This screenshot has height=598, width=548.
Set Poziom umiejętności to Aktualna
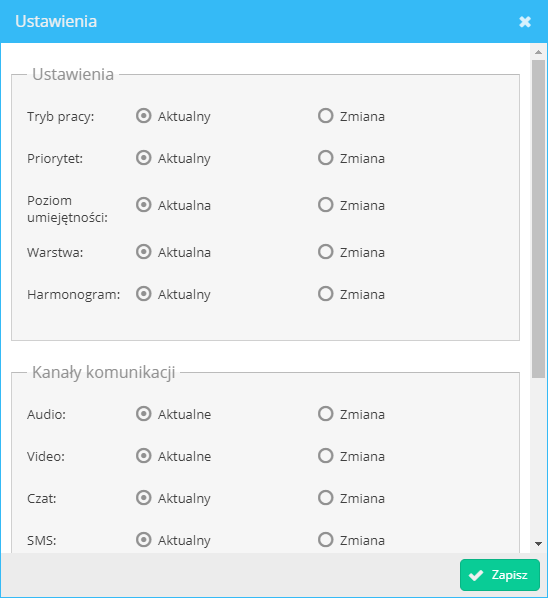[x=143, y=205]
